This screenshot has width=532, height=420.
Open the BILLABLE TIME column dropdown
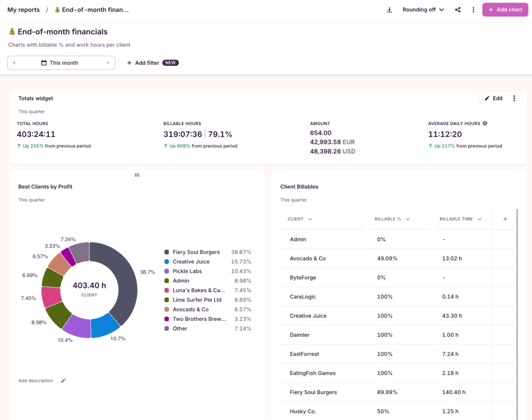click(478, 219)
